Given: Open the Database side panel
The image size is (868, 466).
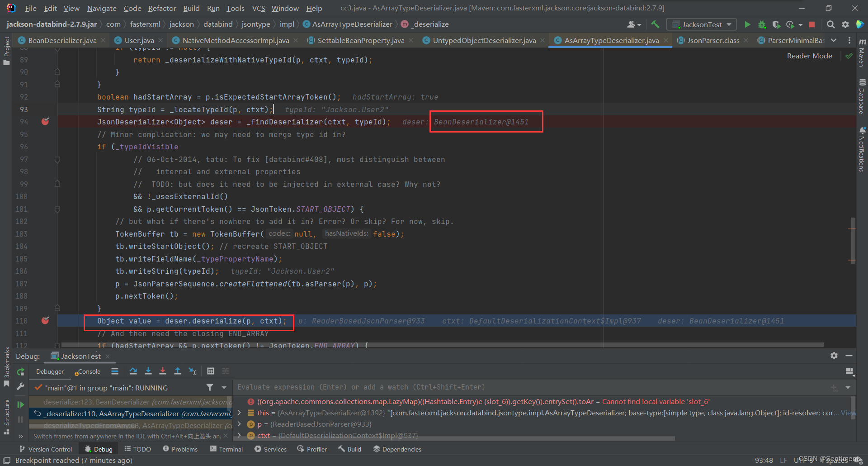Looking at the screenshot, I should (862, 96).
